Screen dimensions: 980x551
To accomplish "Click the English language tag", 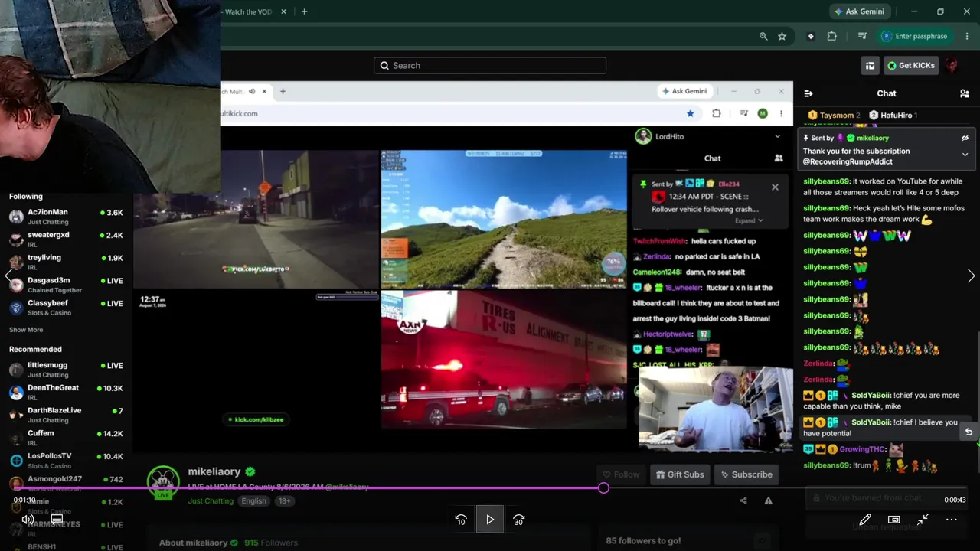I will 253,501.
